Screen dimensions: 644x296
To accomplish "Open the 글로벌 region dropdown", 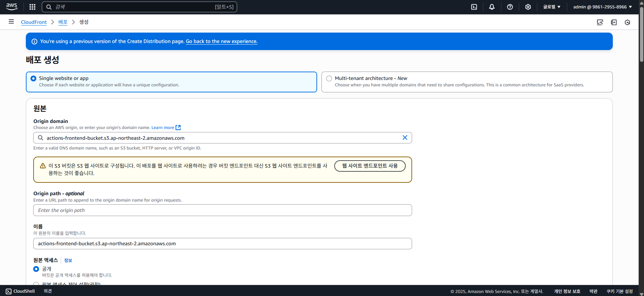I will 552,7.
